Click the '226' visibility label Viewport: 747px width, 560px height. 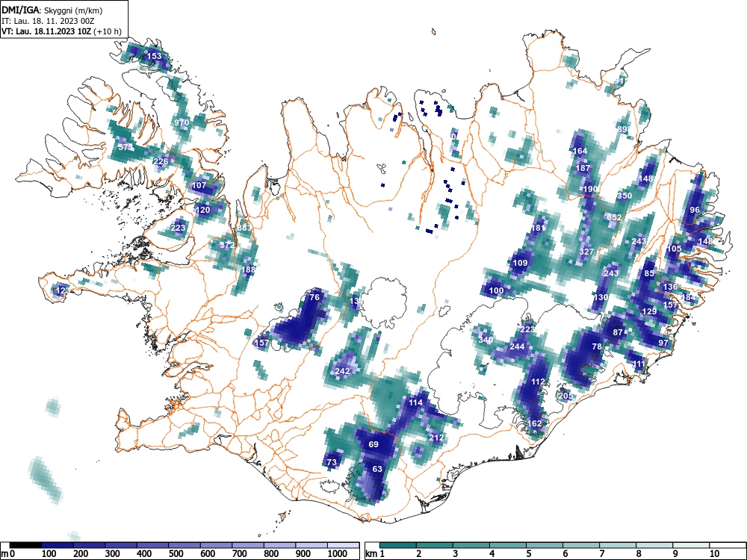click(x=161, y=161)
